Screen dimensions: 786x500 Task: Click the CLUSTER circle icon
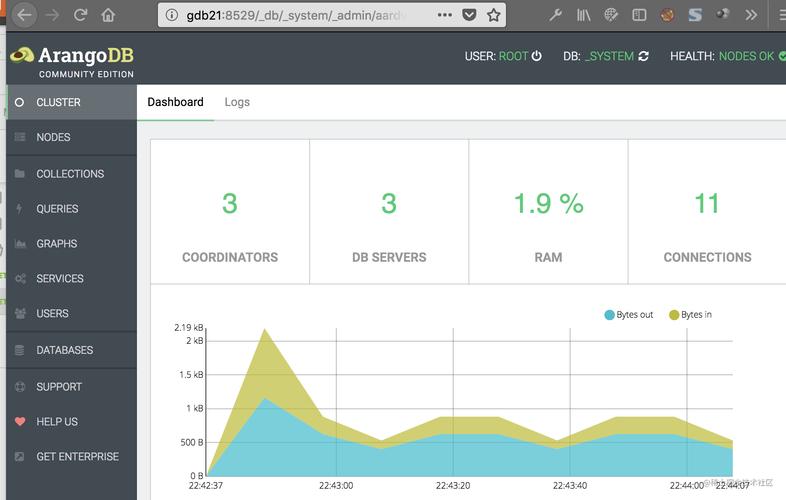tap(20, 102)
